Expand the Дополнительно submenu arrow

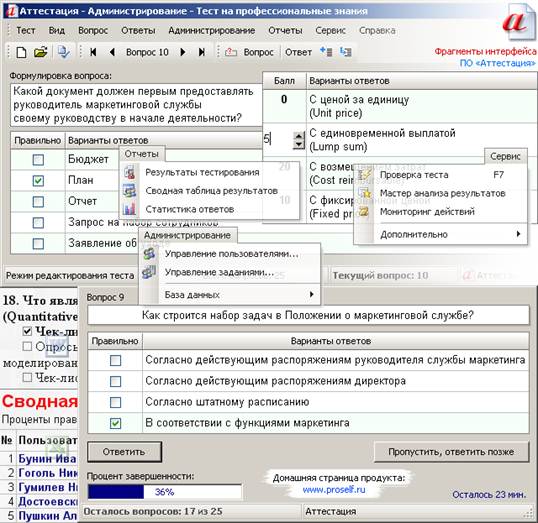click(x=518, y=234)
